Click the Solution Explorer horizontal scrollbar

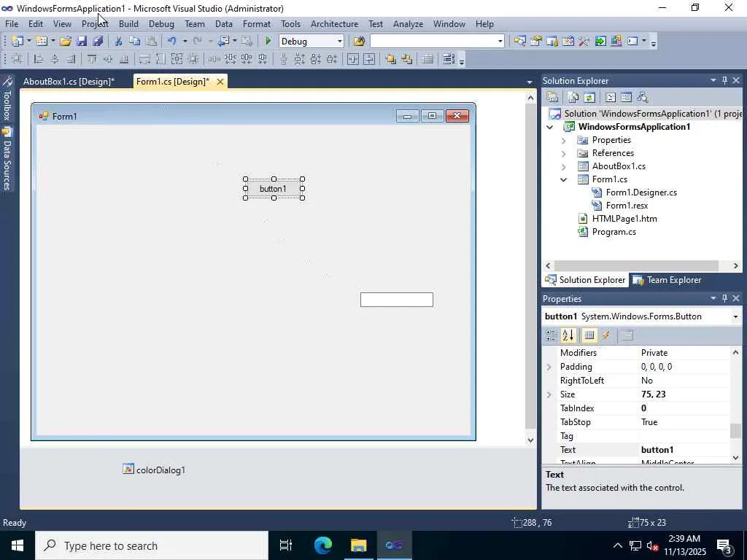coord(636,265)
